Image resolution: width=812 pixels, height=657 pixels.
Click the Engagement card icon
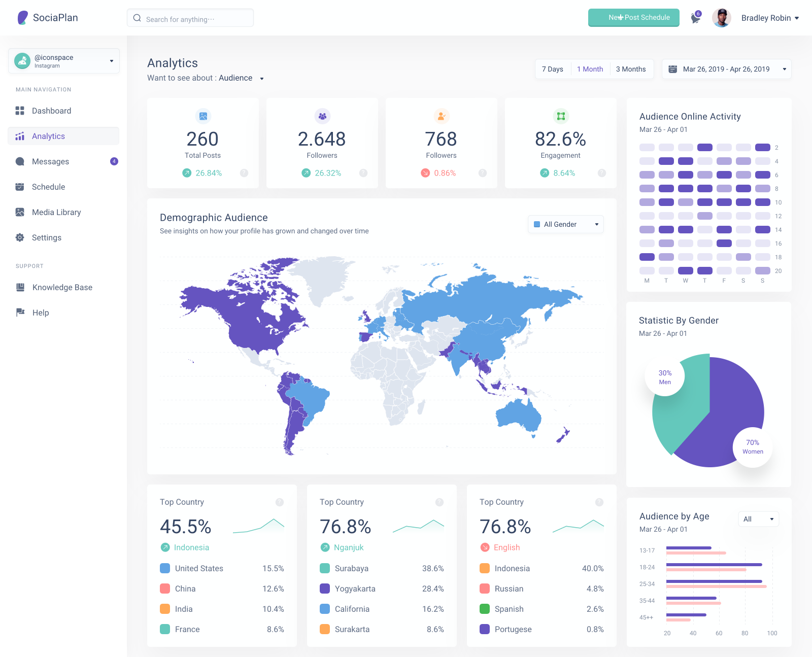point(561,116)
